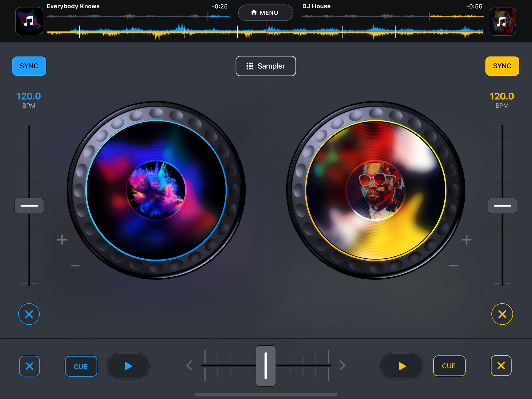Open the MENU home button
Screen dimensions: 532x399
coord(266,13)
